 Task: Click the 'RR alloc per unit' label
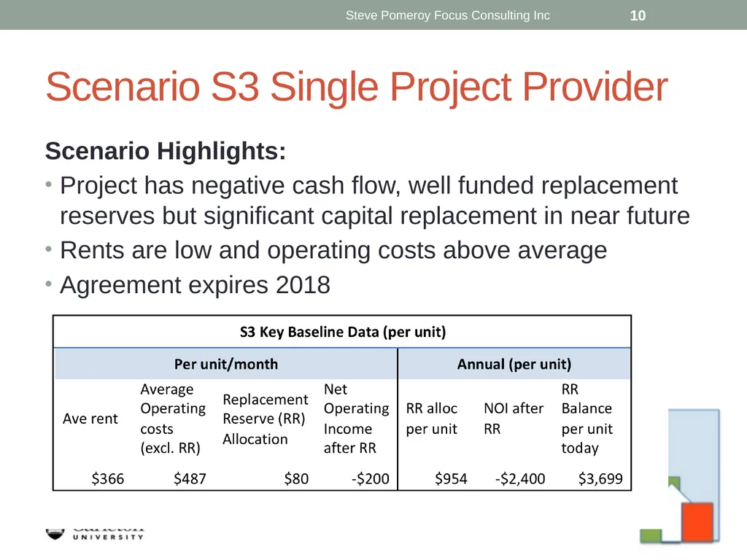[431, 419]
